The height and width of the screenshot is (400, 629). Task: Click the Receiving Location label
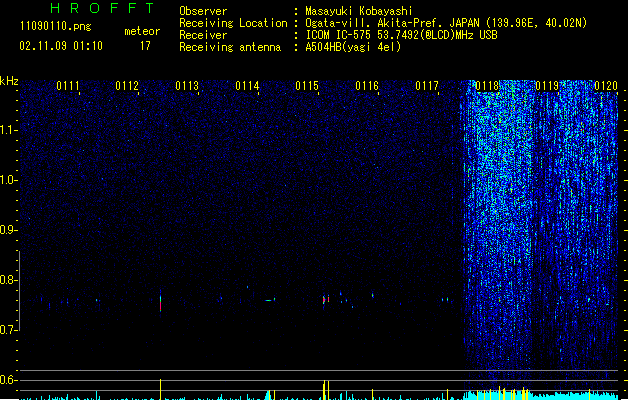233,23
